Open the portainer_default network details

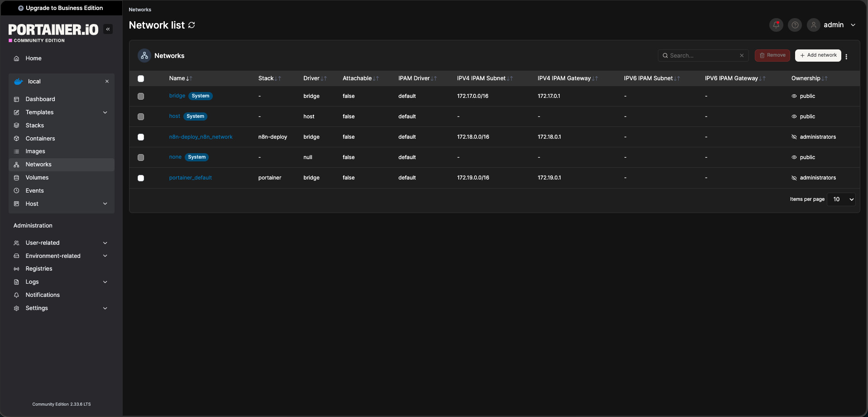(190, 178)
